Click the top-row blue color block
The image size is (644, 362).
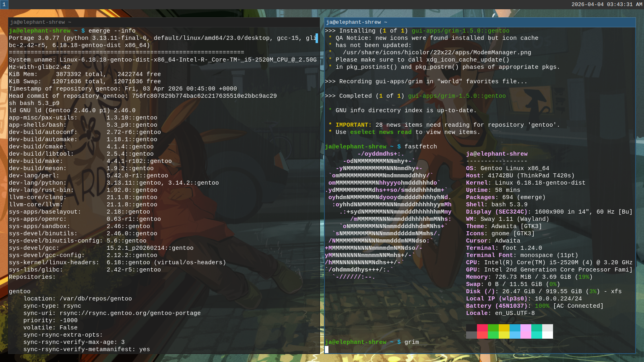coord(515,328)
